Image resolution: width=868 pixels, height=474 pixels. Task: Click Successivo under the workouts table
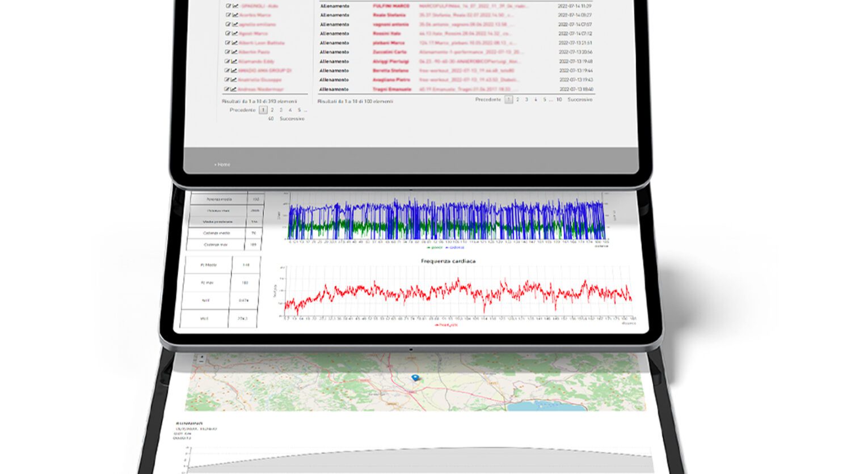point(580,100)
